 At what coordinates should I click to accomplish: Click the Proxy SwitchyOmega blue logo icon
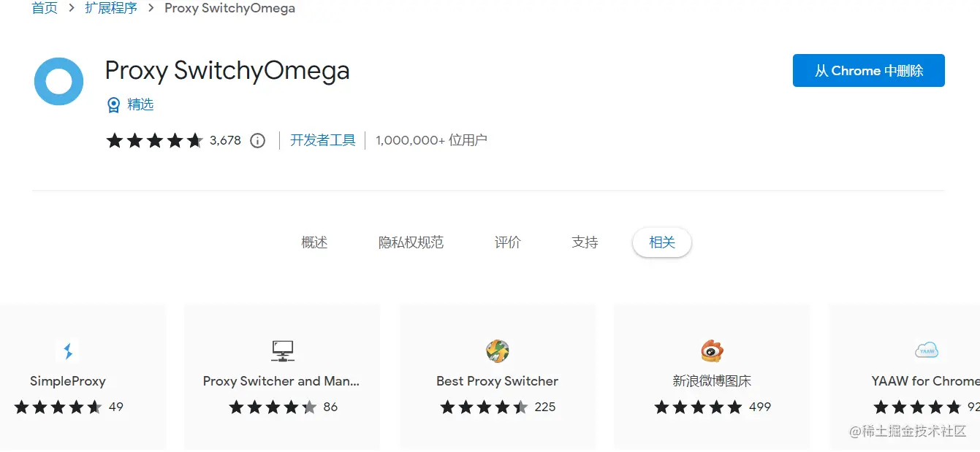coord(58,81)
